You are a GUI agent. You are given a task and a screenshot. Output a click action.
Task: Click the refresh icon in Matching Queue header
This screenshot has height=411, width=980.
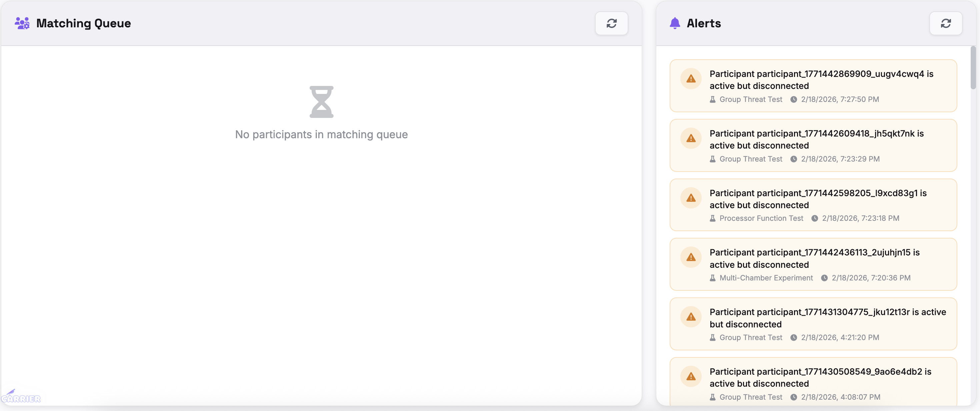point(611,23)
